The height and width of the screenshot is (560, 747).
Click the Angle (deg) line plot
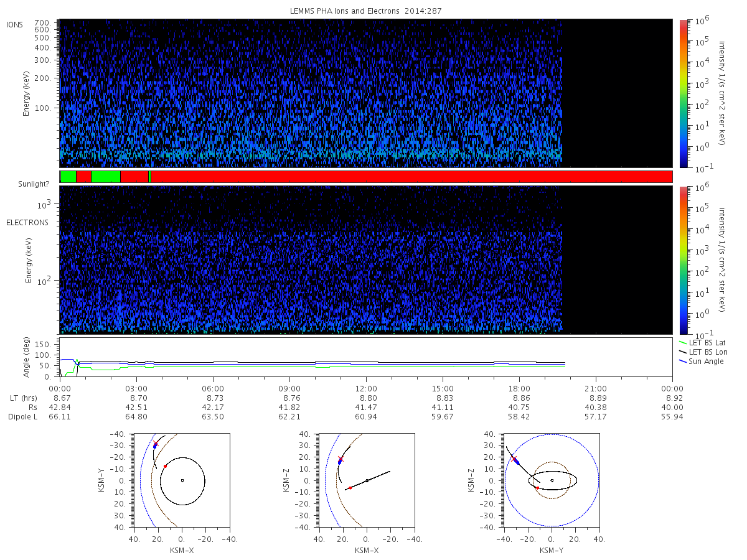tap(365, 357)
